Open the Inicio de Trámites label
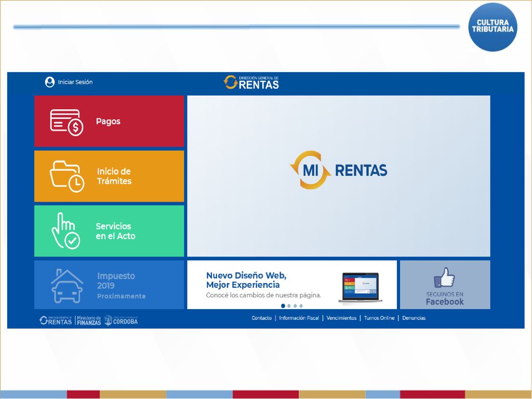 (x=114, y=177)
